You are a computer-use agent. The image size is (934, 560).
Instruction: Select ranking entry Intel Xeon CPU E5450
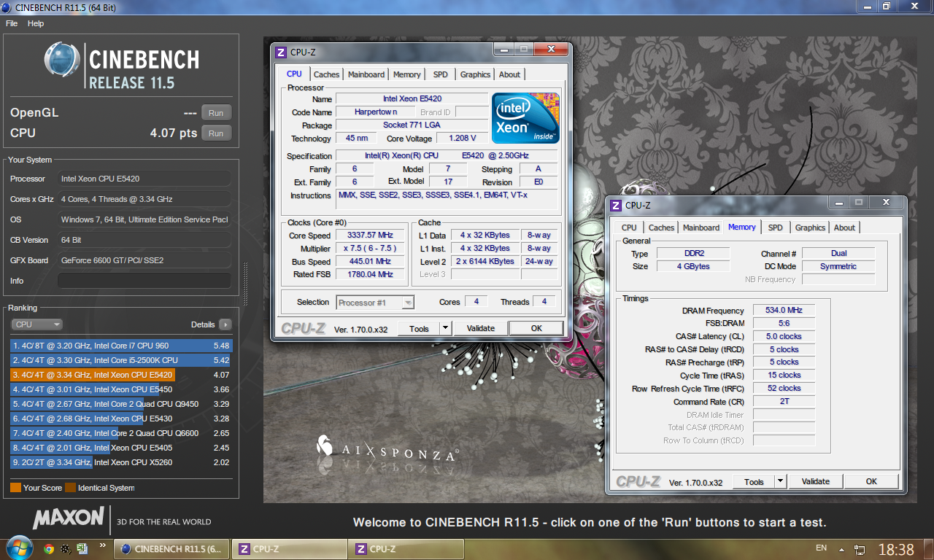(120, 389)
